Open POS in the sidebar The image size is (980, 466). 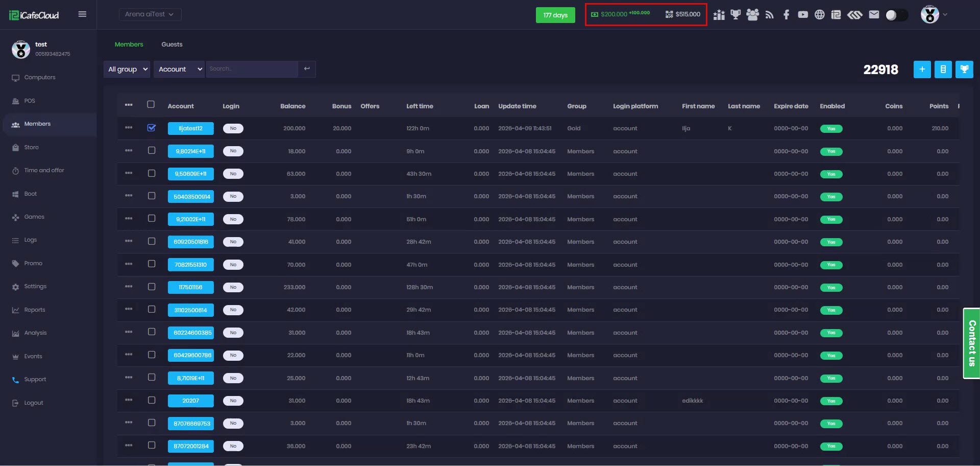(x=30, y=101)
